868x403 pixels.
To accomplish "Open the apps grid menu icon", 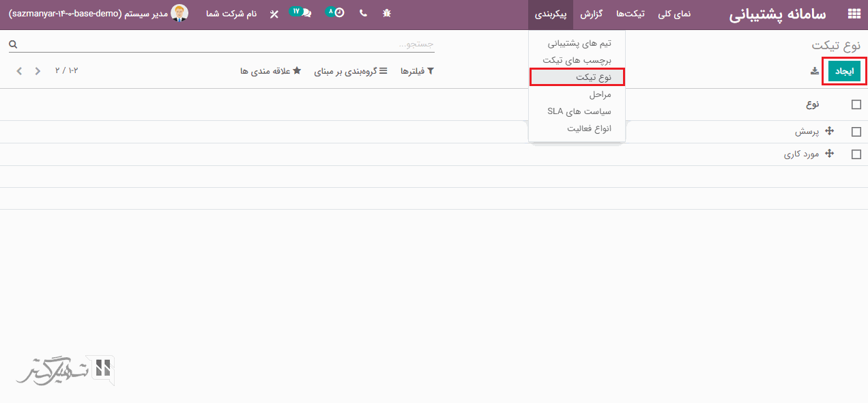I will [854, 14].
